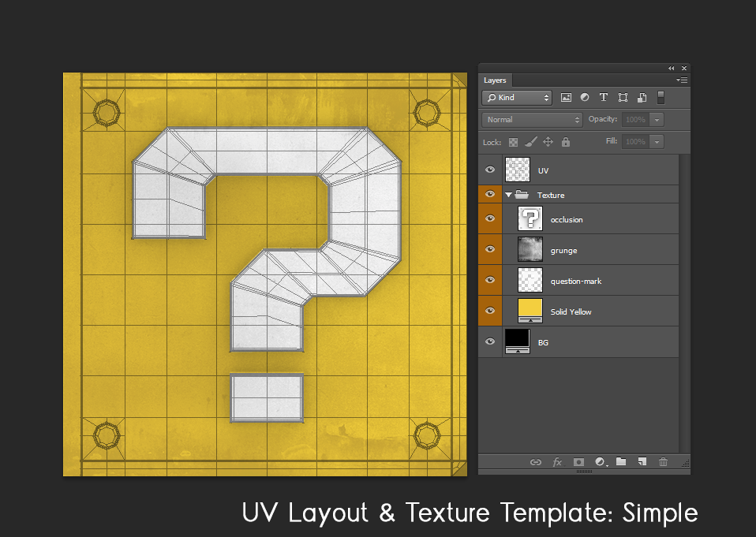Toggle layer filtering switch on or off
756x537 pixels.
(661, 97)
